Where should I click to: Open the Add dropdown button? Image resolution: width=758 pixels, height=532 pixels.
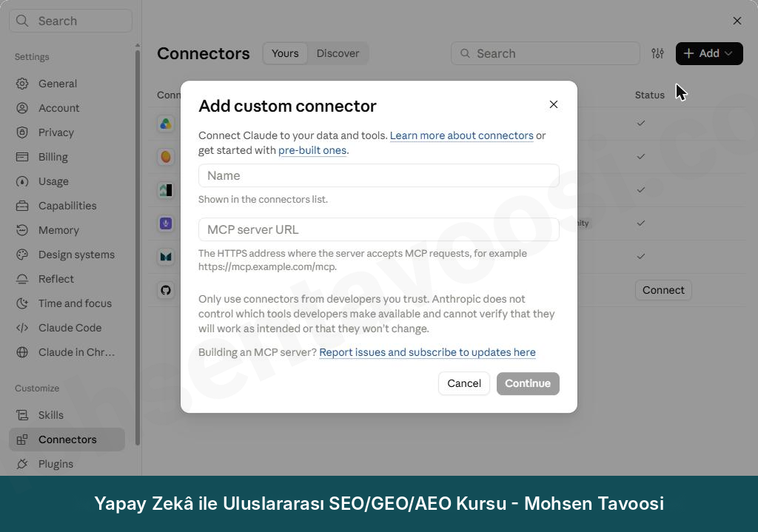tap(708, 53)
